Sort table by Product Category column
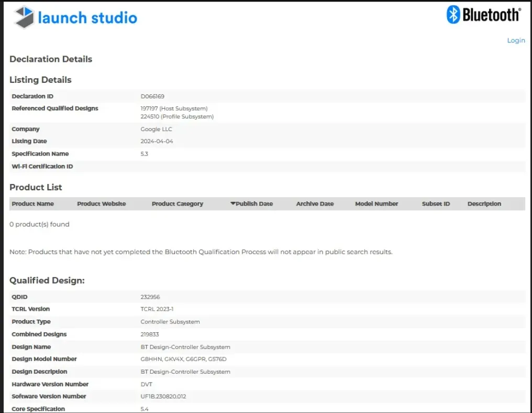The height and width of the screenshot is (413, 532). pyautogui.click(x=178, y=204)
